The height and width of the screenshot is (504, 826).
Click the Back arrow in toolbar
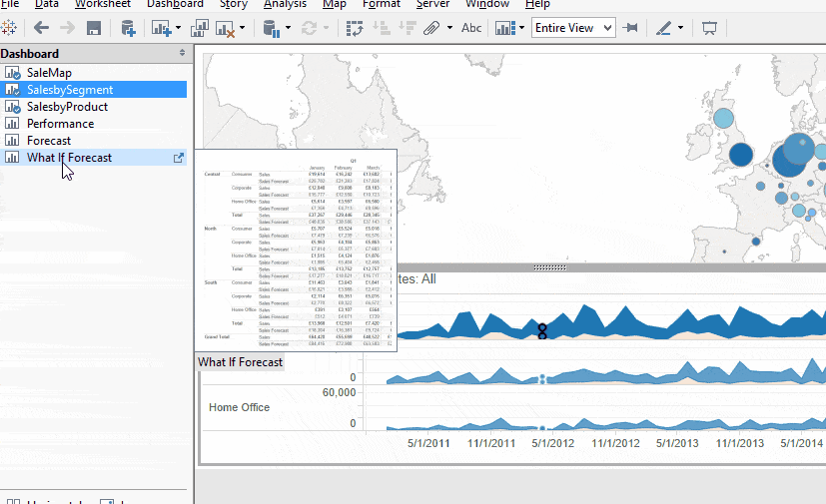pos(41,28)
